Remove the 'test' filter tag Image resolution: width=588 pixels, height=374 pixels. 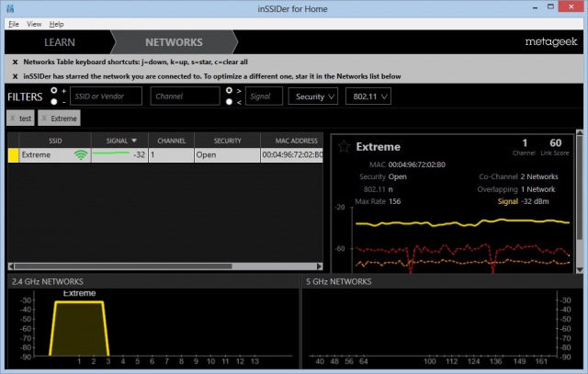point(12,119)
